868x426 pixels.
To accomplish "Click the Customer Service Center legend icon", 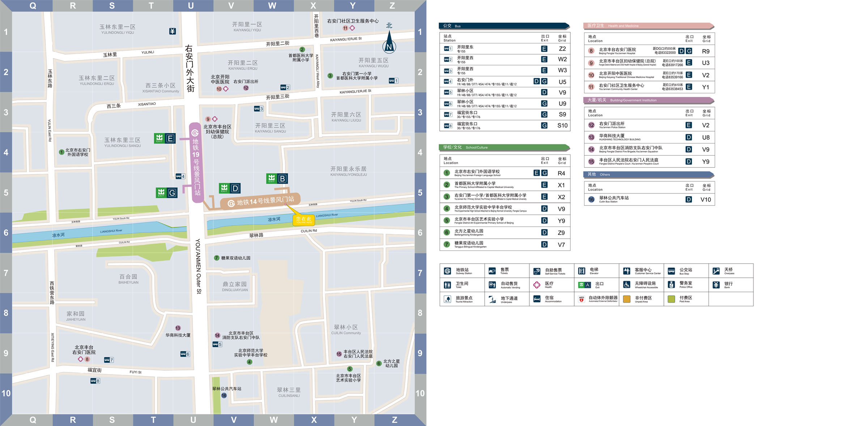I will click(627, 271).
